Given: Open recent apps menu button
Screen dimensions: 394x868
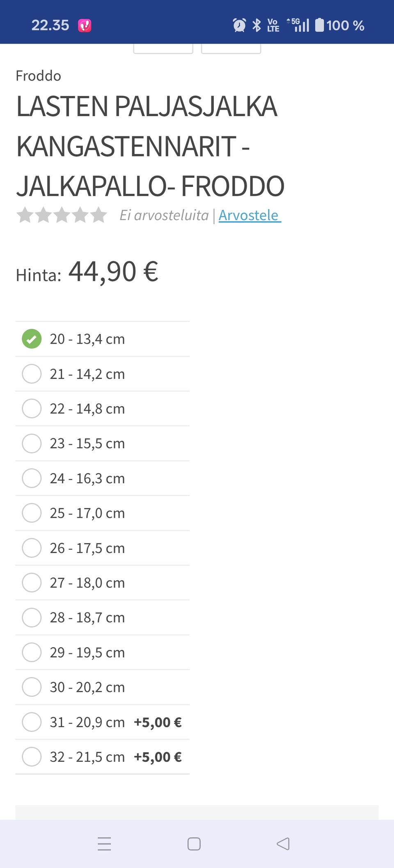Looking at the screenshot, I should (x=104, y=844).
